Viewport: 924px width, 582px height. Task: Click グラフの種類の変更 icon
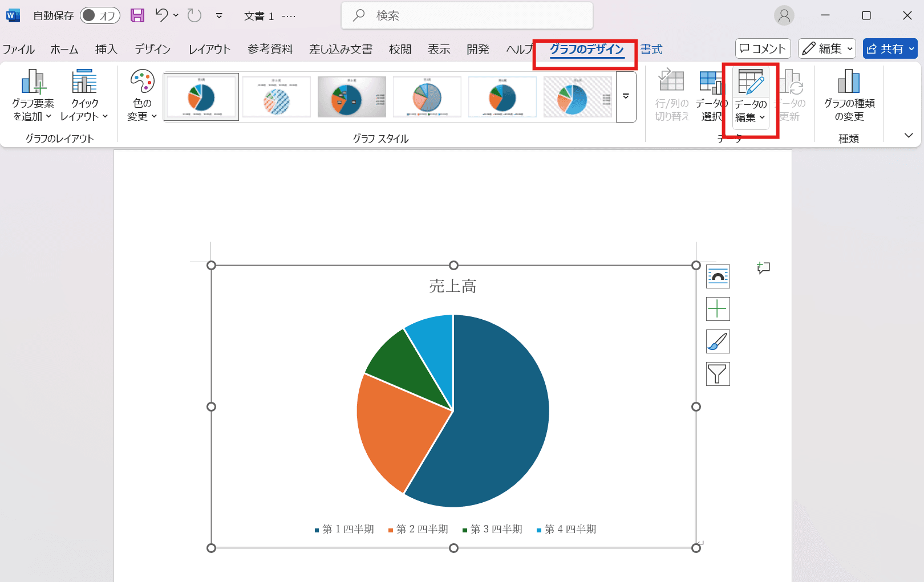click(849, 95)
